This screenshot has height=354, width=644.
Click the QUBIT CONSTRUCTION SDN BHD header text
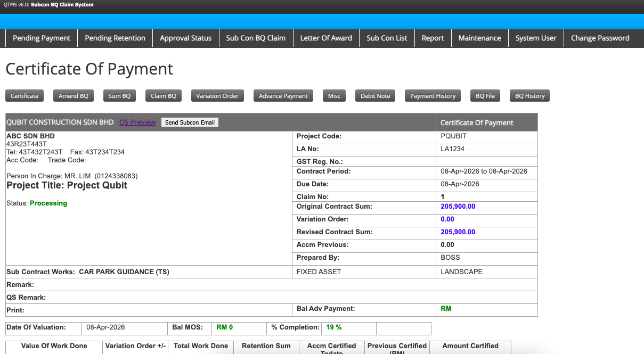tap(60, 122)
